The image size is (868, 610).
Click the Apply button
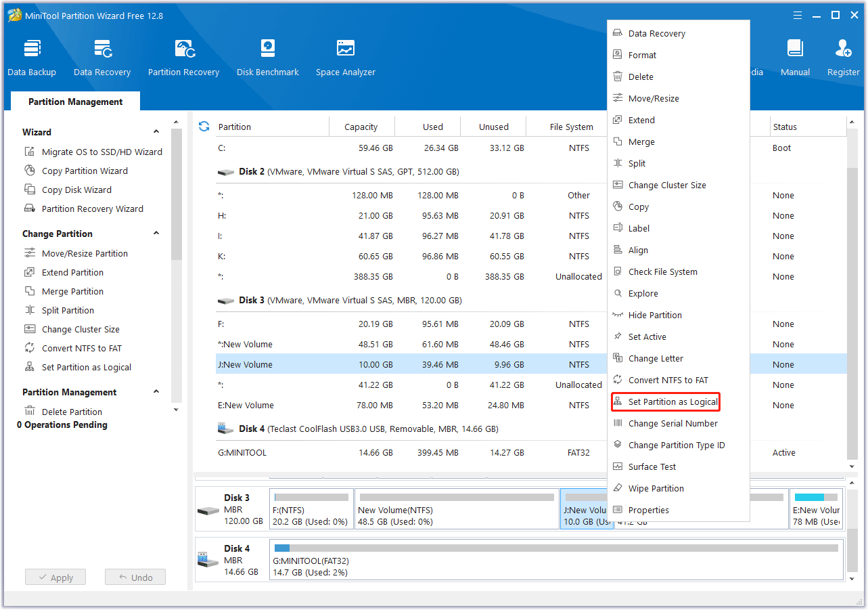pyautogui.click(x=55, y=577)
